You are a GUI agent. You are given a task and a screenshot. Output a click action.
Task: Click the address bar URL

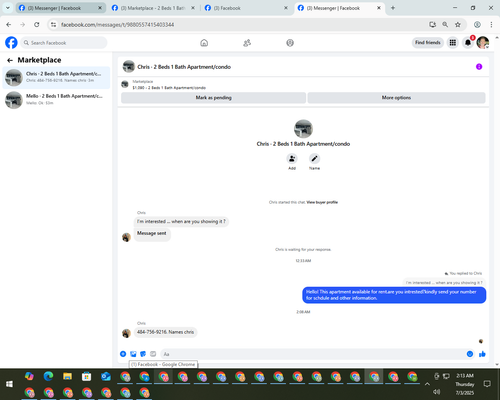pyautogui.click(x=117, y=25)
